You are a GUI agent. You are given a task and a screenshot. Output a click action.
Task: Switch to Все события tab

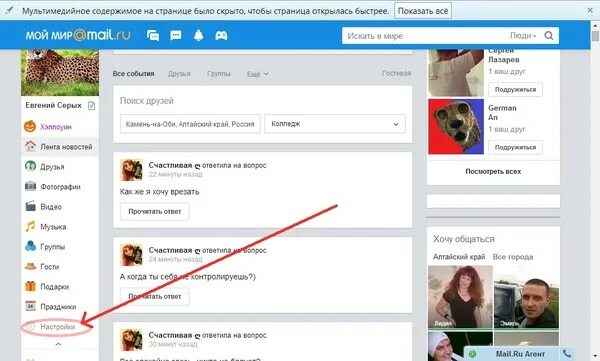point(134,74)
